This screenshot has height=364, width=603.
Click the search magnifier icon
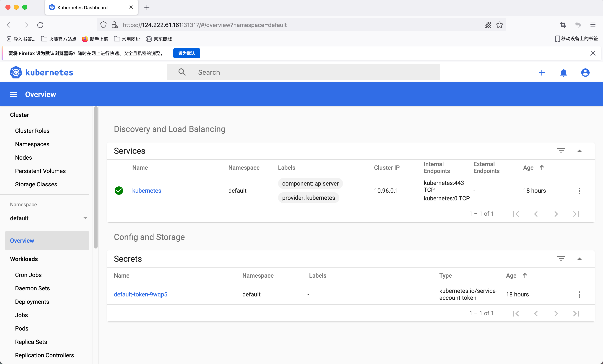coord(182,72)
